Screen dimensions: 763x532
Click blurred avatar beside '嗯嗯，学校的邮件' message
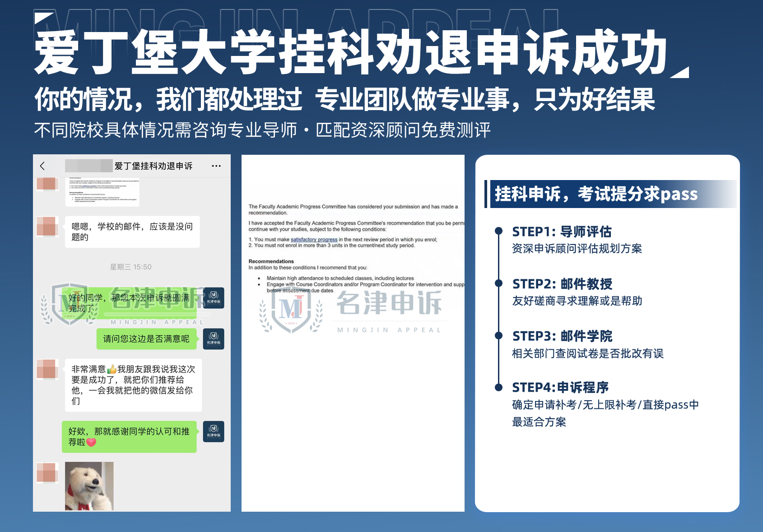point(48,227)
